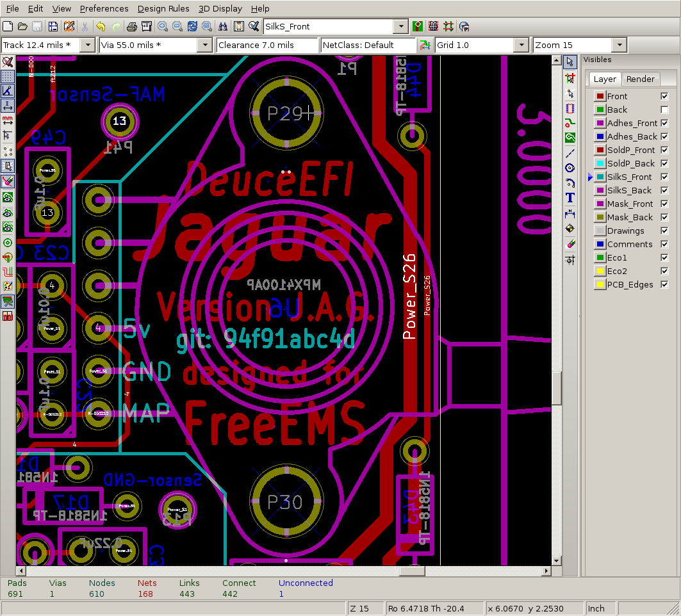Select the Add Text tool
Screen dimensions: 681x616
pos(570,198)
